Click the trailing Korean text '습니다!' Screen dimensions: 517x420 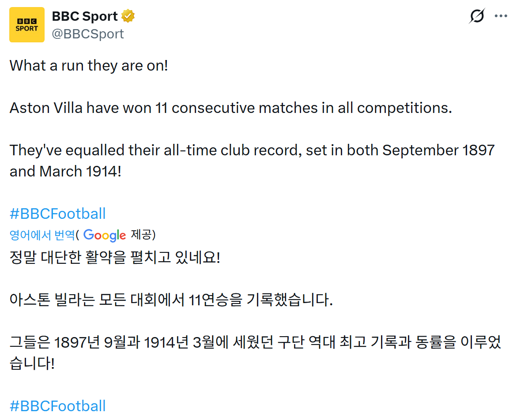(x=32, y=364)
